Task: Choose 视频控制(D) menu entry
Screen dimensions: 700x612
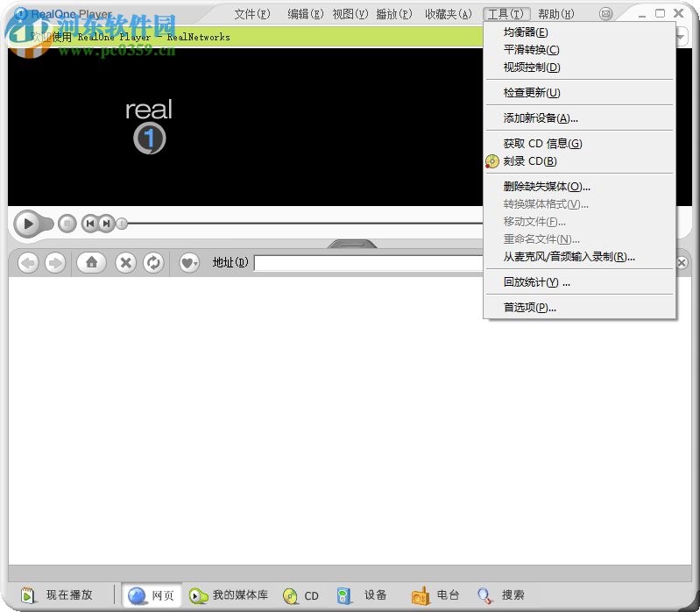Action: (579, 68)
